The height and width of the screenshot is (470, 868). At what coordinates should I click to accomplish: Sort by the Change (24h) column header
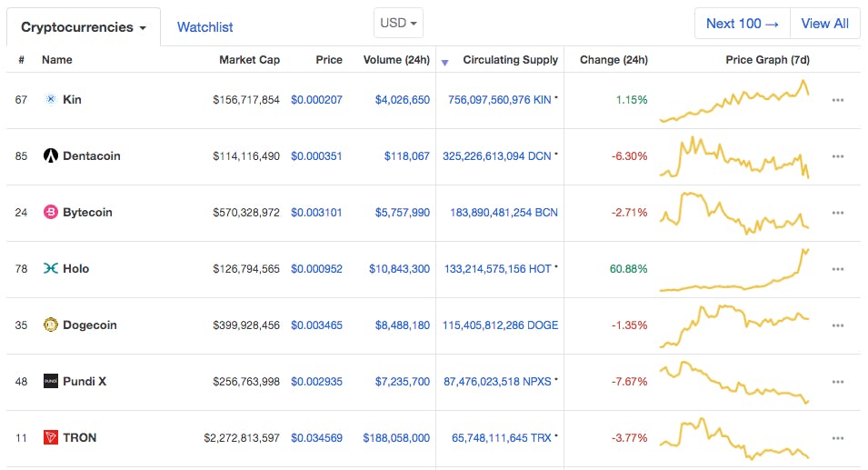tap(614, 60)
